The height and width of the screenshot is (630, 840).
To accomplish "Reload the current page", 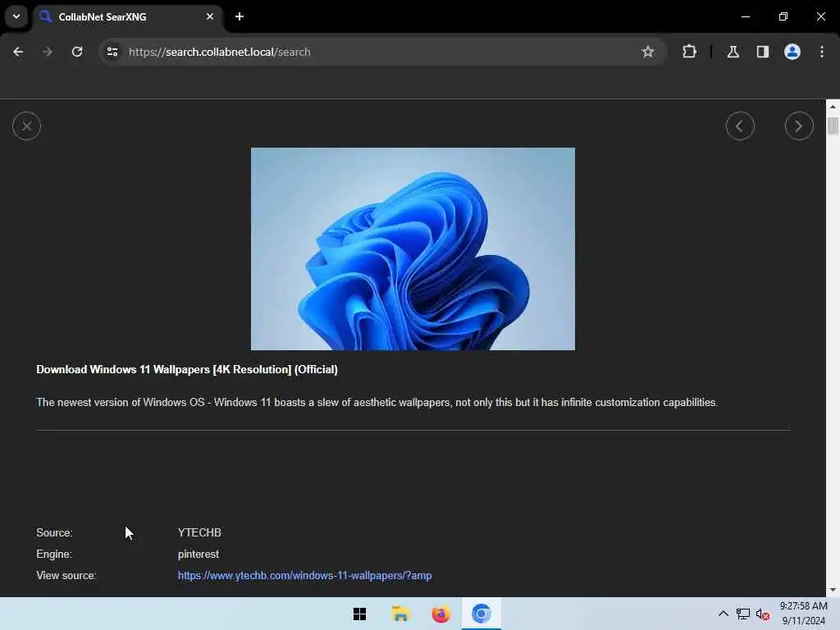I will (77, 52).
